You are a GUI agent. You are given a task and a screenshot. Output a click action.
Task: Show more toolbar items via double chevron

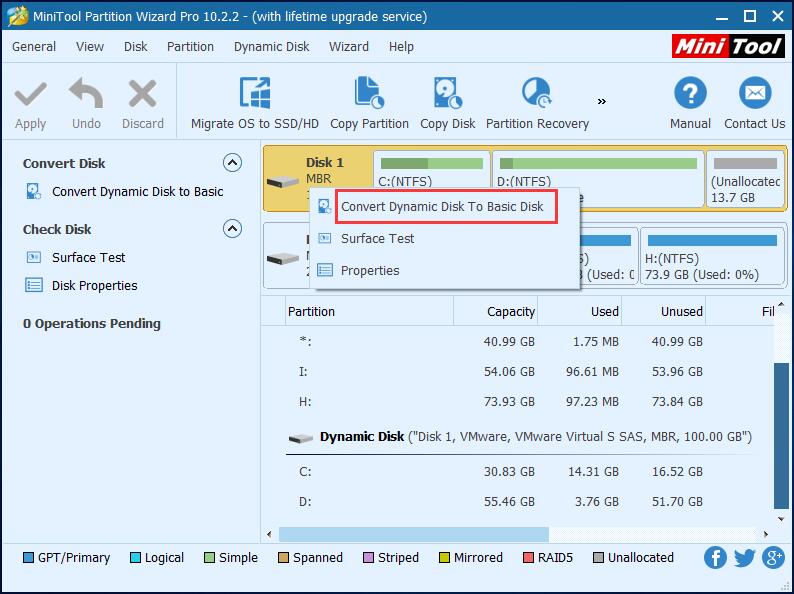602,101
